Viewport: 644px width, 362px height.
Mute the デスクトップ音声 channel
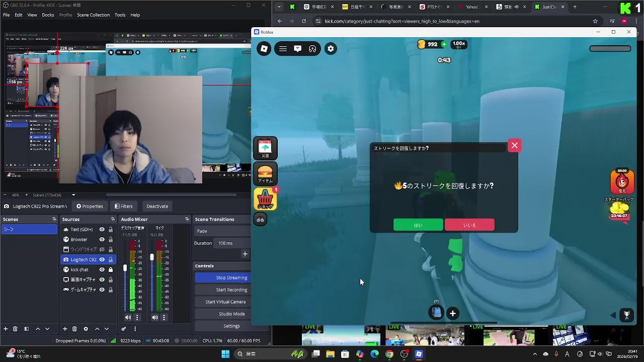[128, 317]
